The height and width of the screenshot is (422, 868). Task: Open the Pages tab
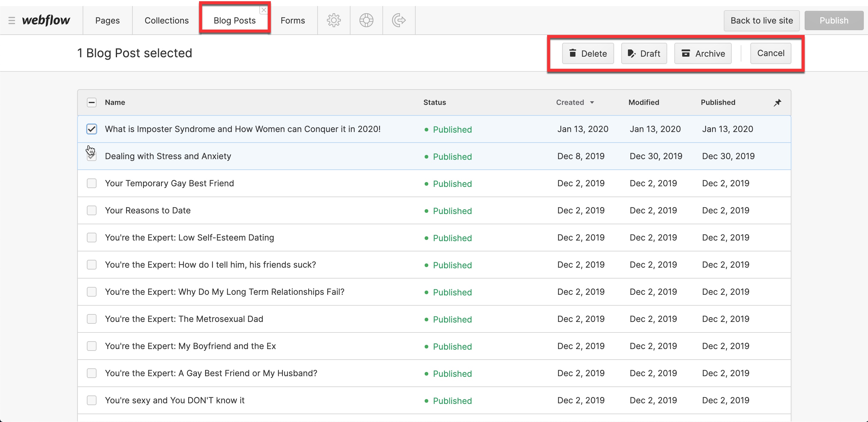click(x=107, y=20)
